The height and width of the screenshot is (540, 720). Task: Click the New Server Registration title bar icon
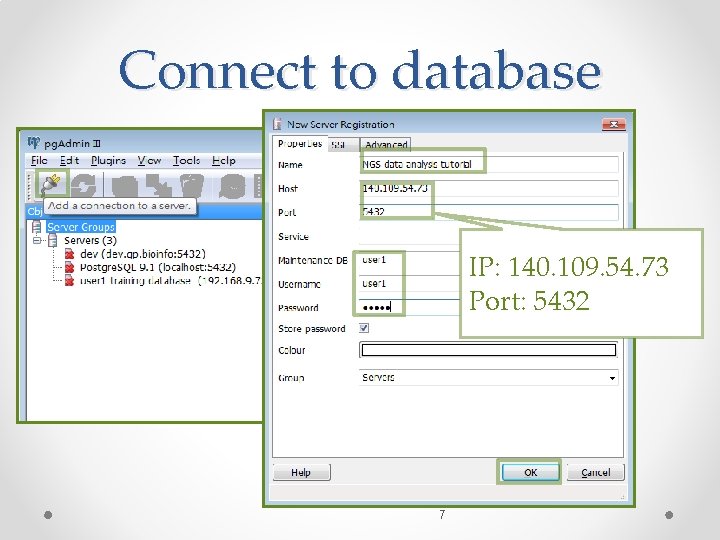point(277,124)
